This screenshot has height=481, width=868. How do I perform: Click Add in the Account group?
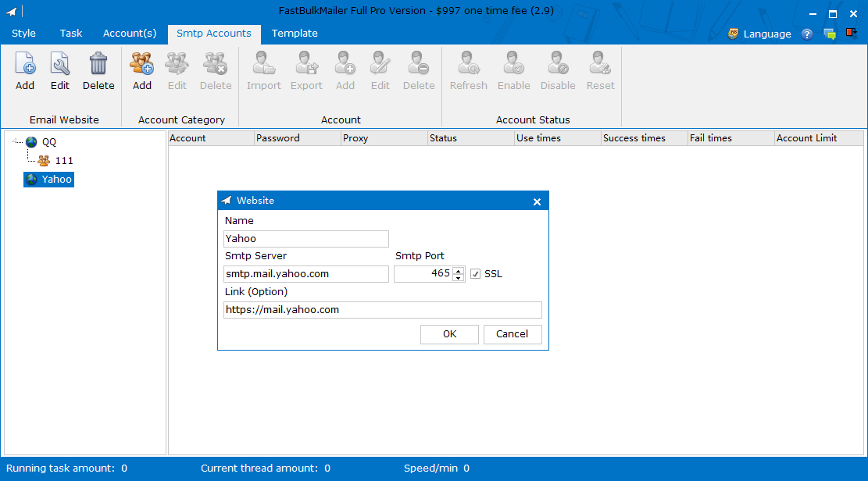point(345,71)
